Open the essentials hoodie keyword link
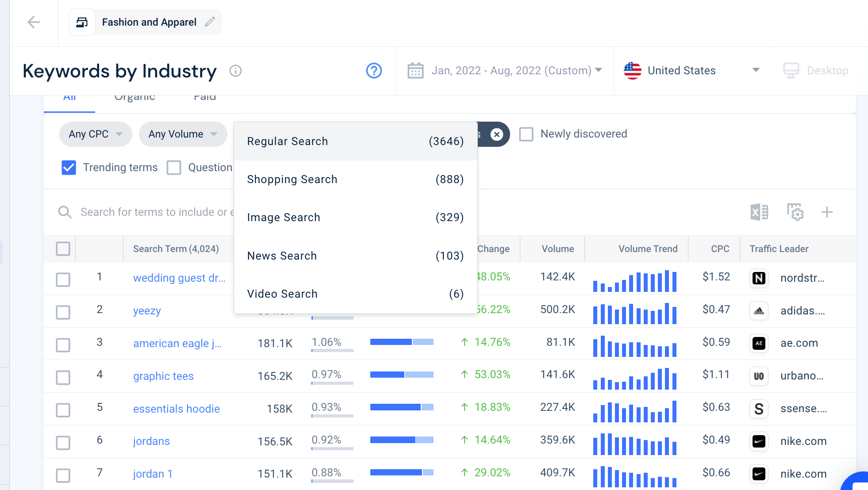868x490 pixels. point(177,409)
